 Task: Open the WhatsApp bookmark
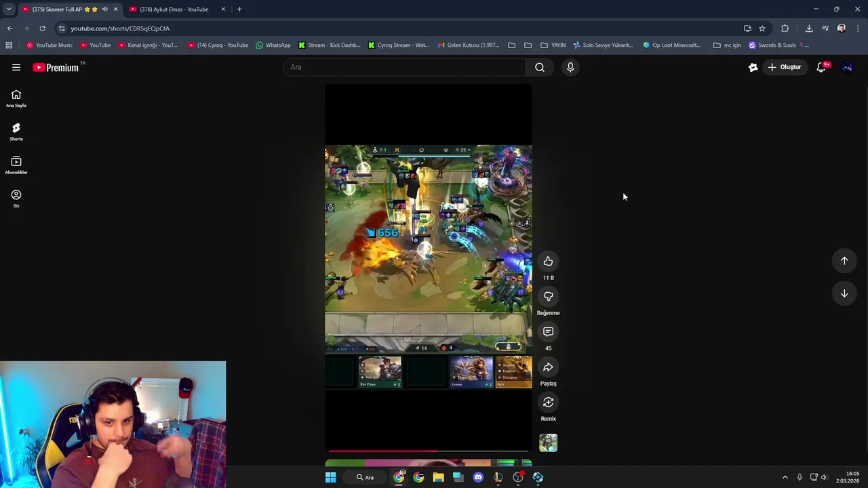[x=273, y=45]
